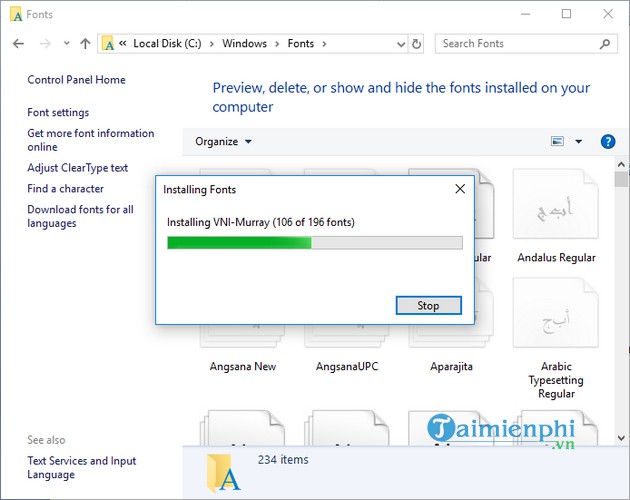Screen dimensions: 630x500
Task: Expand chevron after Fonts in path
Action: (324, 44)
